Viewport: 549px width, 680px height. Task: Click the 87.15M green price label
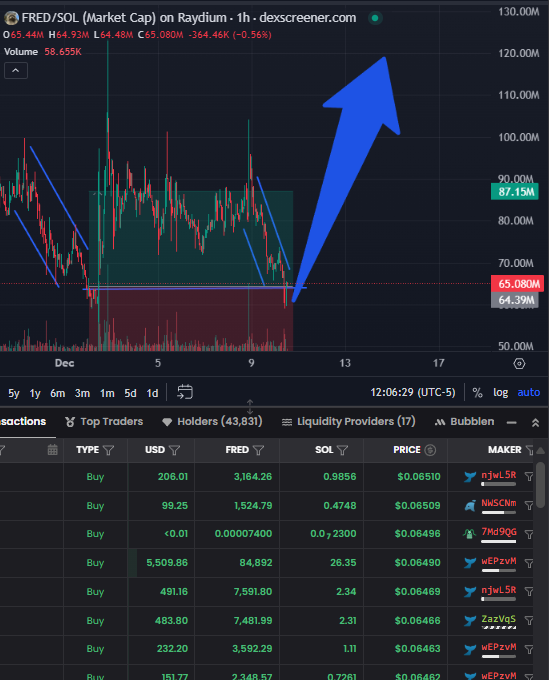[515, 192]
